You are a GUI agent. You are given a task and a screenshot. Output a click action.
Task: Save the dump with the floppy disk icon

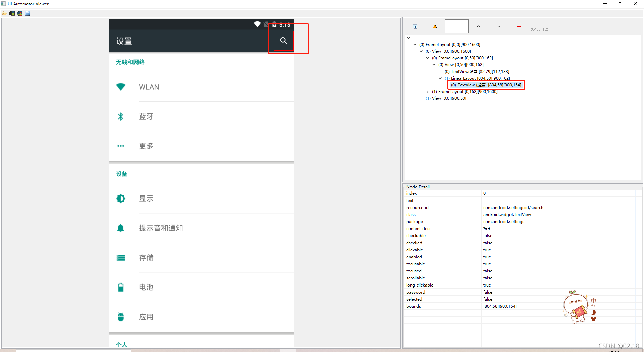click(x=28, y=13)
